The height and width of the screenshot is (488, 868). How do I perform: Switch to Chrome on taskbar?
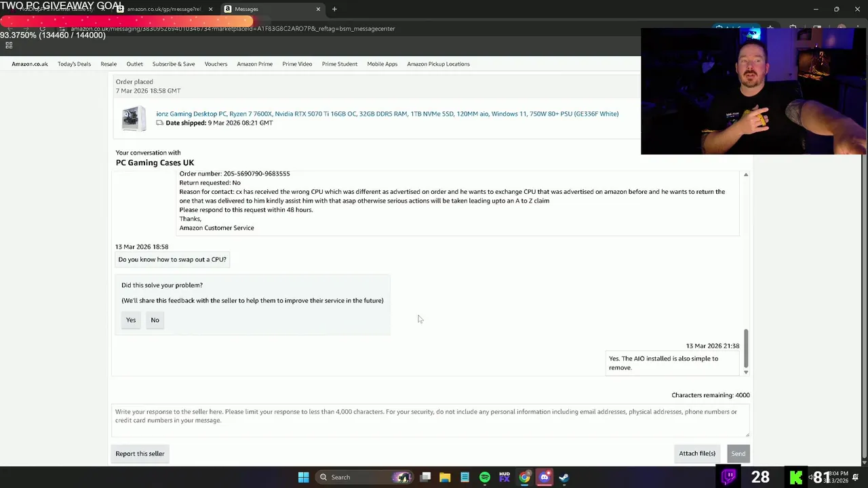click(x=524, y=477)
